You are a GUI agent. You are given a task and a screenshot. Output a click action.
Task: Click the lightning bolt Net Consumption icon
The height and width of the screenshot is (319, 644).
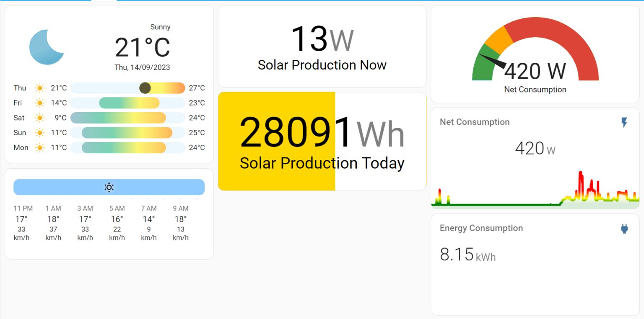[x=624, y=122]
